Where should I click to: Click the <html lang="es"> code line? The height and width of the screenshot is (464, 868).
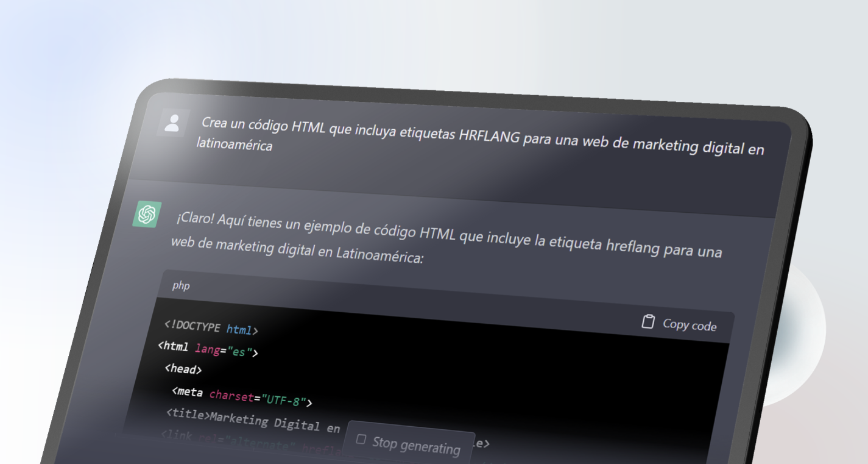tap(208, 349)
